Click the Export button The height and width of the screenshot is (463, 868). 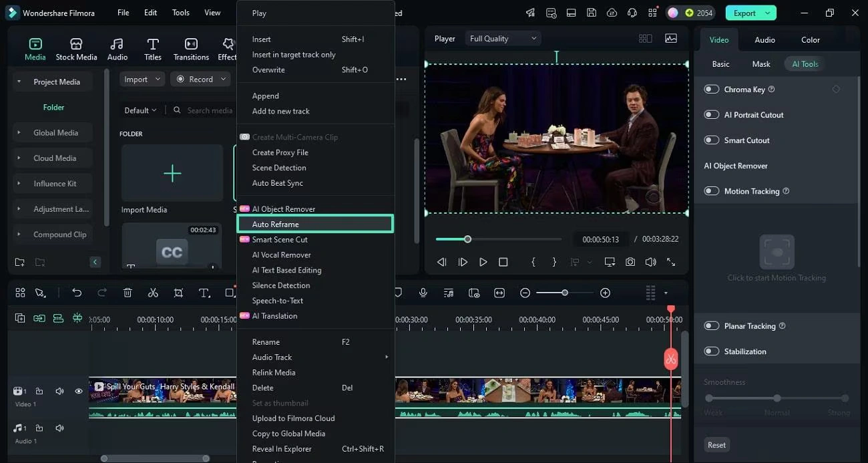point(744,13)
